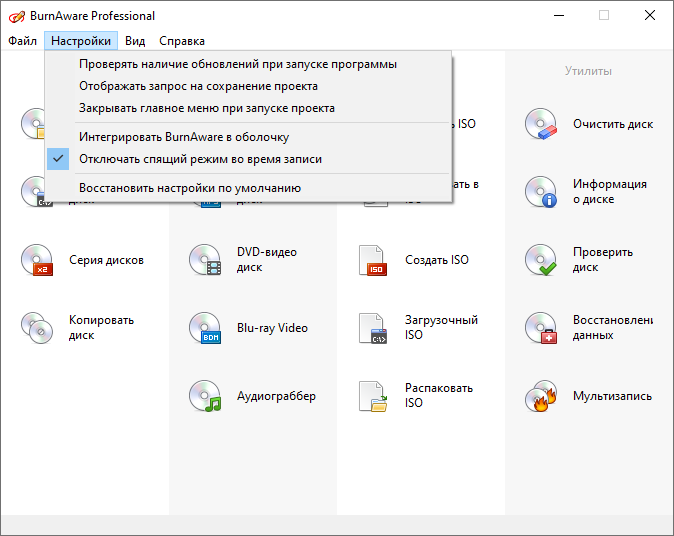Click the Информация о диске disc icon
674x536 pixels.
coord(541,192)
